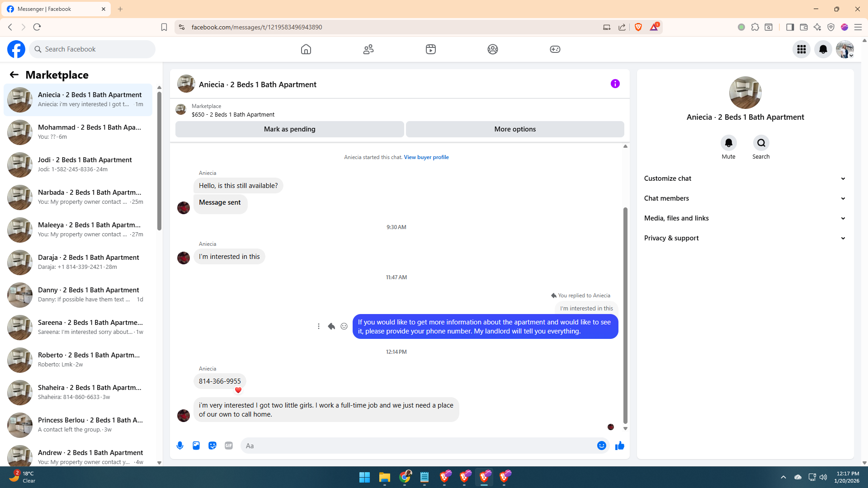Open a new browser tab

pos(120,9)
